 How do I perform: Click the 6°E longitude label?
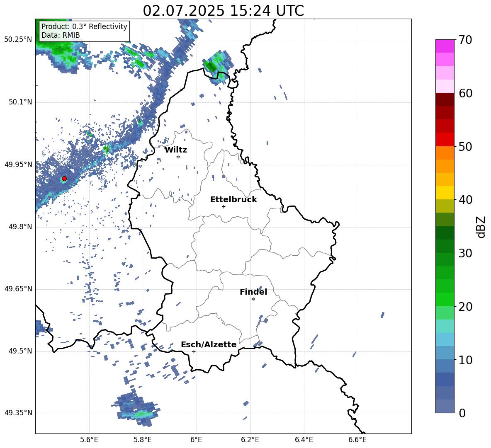(x=196, y=440)
